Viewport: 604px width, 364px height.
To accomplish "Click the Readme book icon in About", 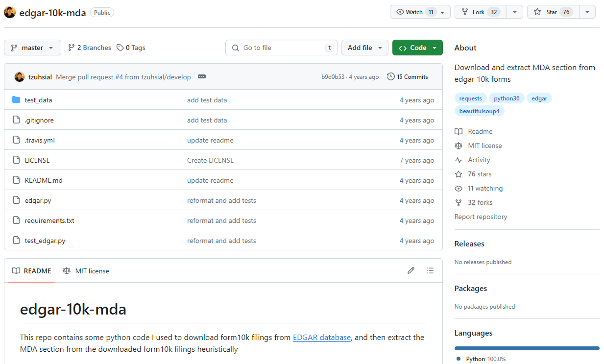I will tap(459, 131).
